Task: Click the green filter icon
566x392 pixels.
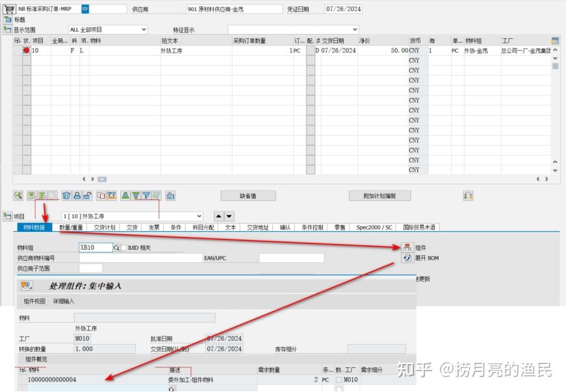Action: tap(136, 195)
